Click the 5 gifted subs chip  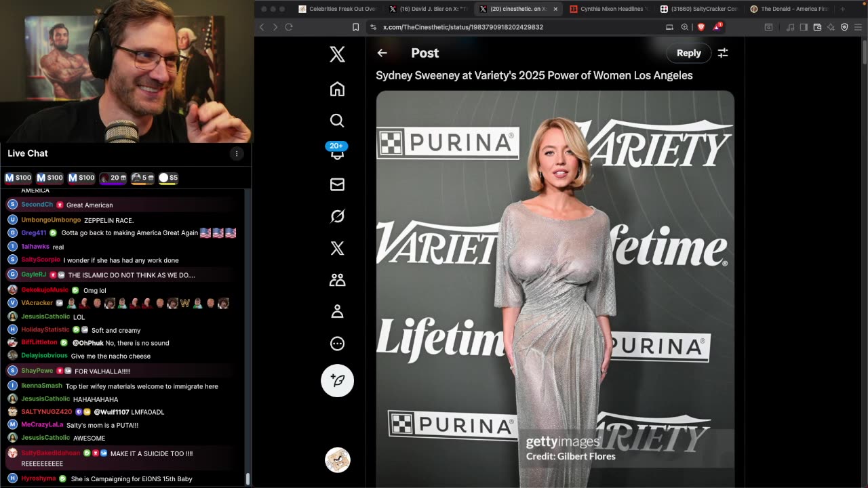coord(142,178)
